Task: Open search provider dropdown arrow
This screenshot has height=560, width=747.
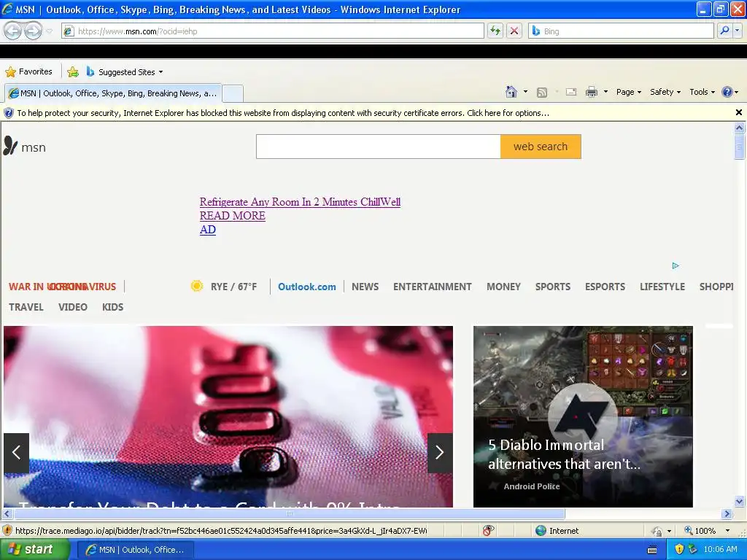Action: point(737,31)
